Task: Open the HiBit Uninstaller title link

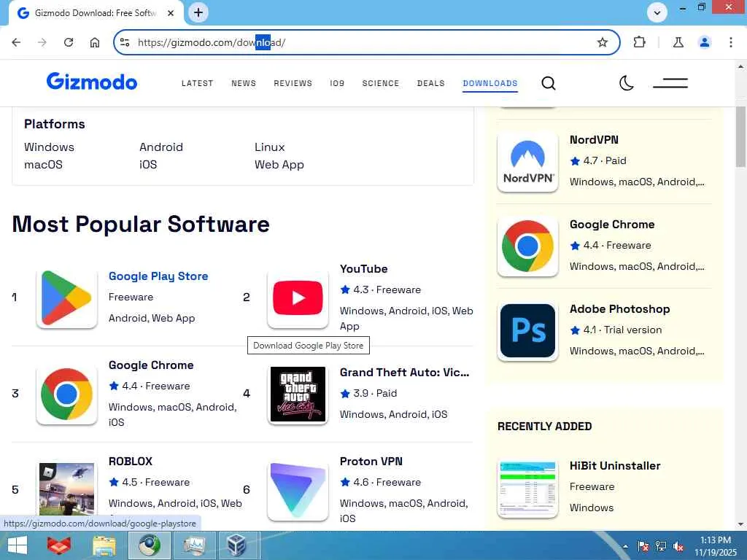Action: click(615, 466)
